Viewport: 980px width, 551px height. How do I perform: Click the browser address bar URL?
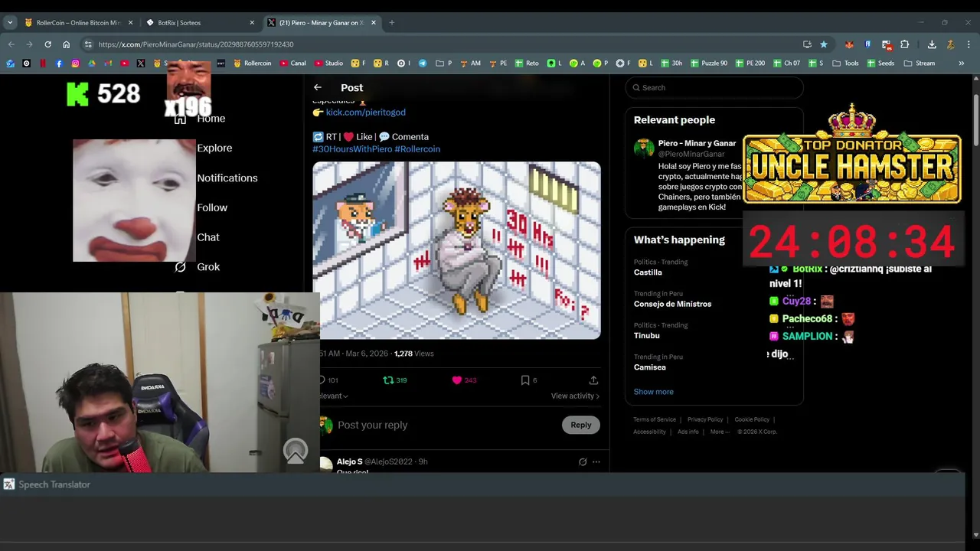(196, 44)
